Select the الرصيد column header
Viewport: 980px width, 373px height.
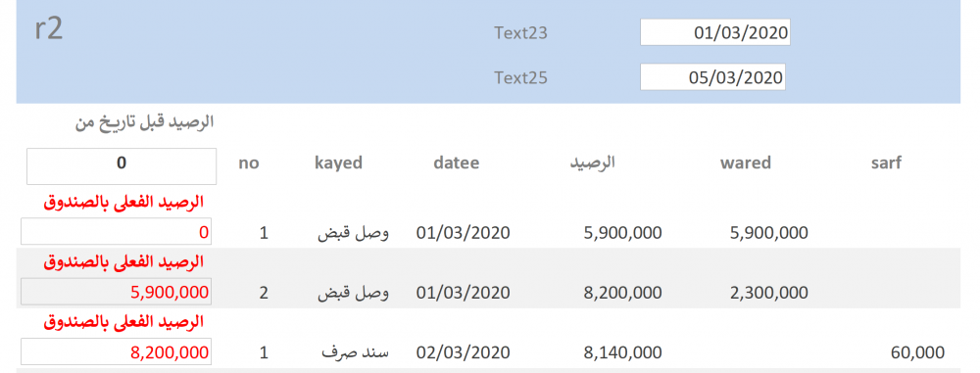coord(593,163)
